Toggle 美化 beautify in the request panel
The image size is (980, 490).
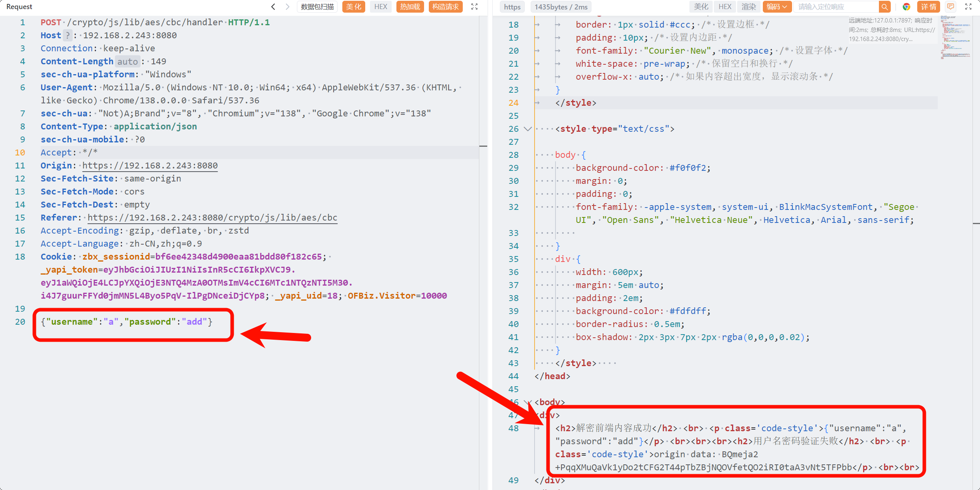[x=353, y=7]
